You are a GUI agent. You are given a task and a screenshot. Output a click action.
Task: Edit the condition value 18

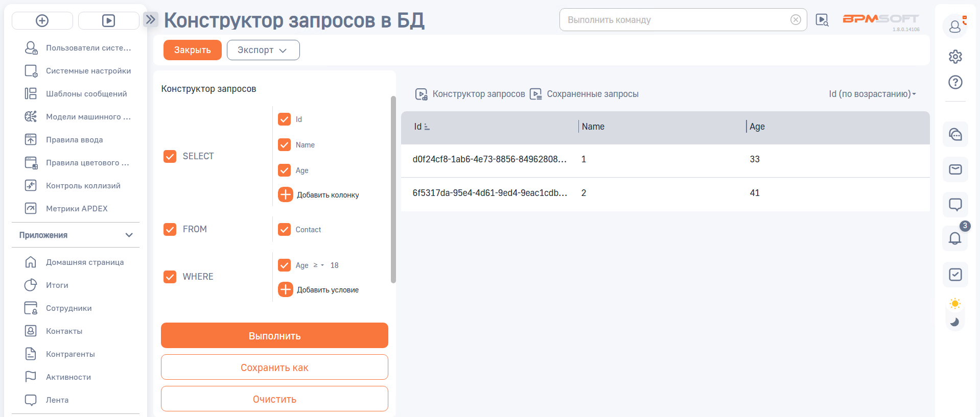pyautogui.click(x=335, y=265)
